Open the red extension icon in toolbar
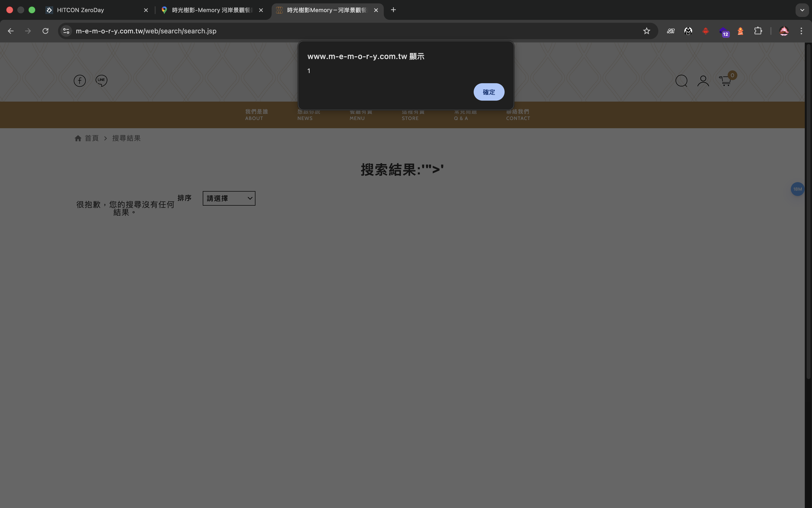Screen dimensions: 812x508 click(705, 31)
